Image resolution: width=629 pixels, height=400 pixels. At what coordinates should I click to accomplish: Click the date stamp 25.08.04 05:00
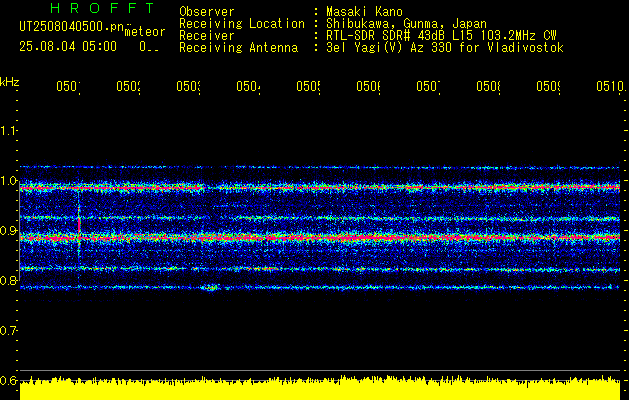68,46
